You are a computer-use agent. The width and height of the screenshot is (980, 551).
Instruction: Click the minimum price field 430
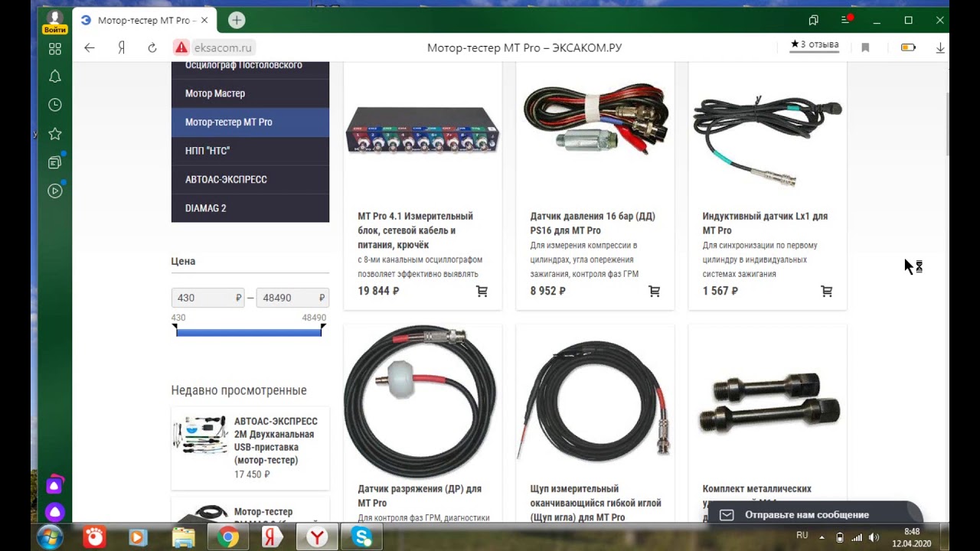(x=207, y=298)
